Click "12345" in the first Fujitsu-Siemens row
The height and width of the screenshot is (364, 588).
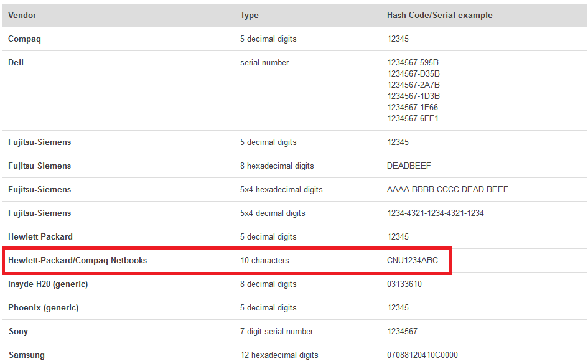point(398,142)
